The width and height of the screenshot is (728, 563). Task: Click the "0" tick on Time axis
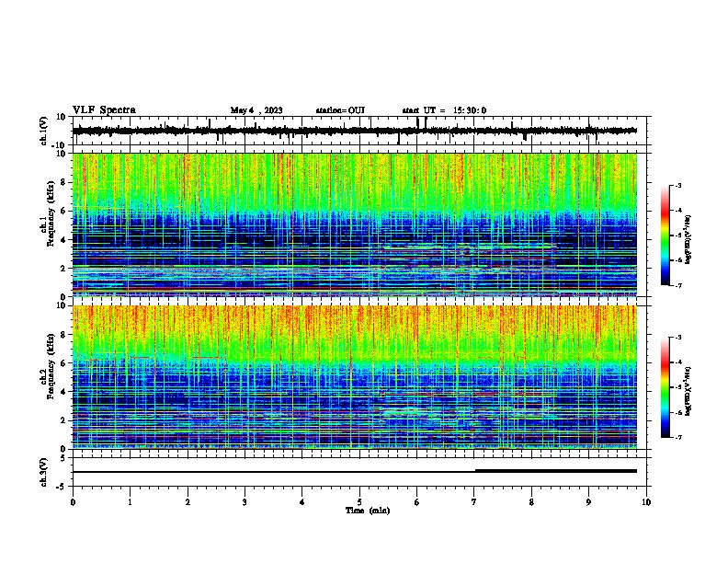click(73, 502)
